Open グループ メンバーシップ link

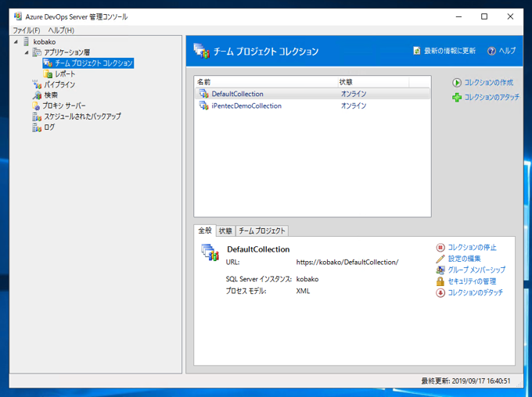[x=476, y=270]
